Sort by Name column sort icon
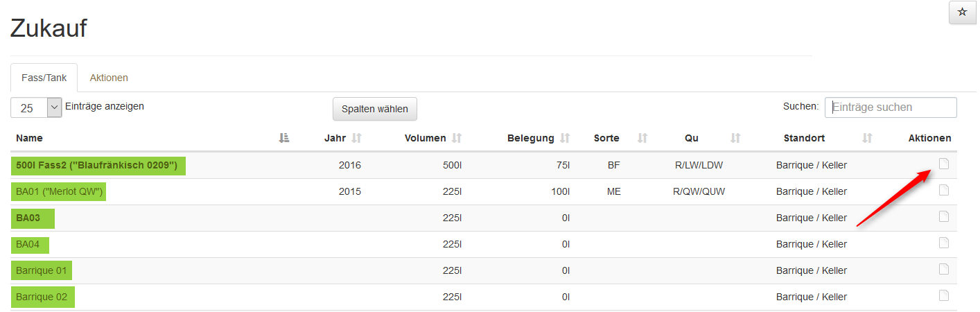Screen dimensions: 980x312 [x=283, y=138]
